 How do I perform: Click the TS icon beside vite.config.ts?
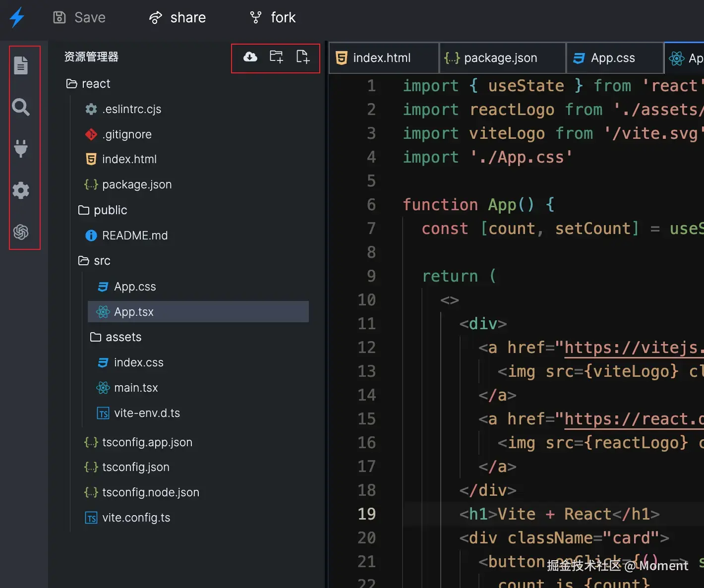[x=91, y=518]
